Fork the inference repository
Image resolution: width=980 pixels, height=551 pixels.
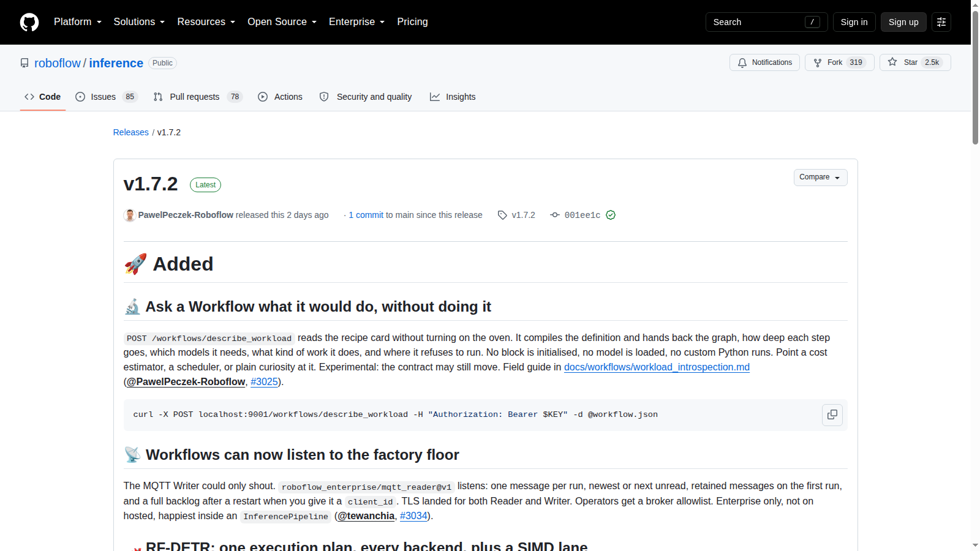839,62
